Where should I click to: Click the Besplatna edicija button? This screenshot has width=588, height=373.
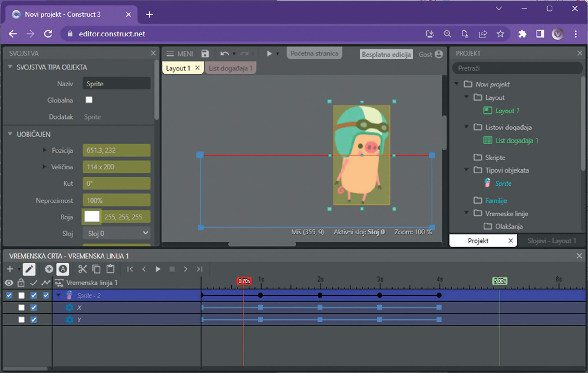(x=386, y=55)
